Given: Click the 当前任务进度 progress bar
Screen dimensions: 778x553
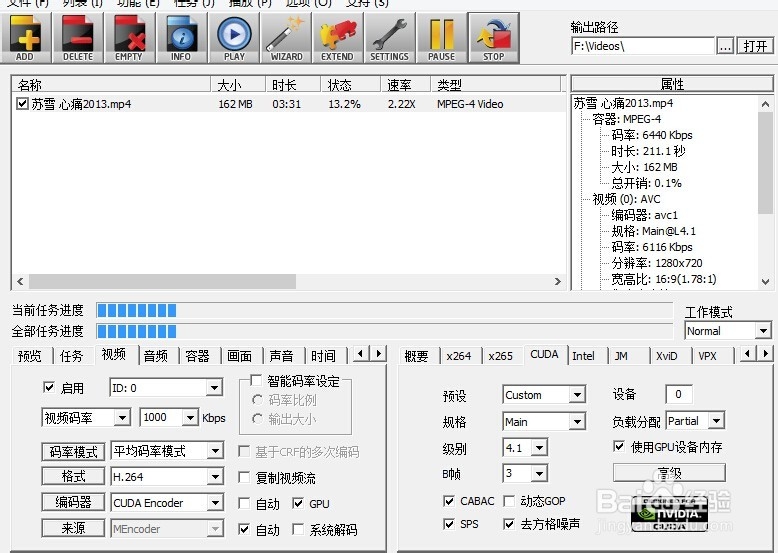Looking at the screenshot, I should coord(385,310).
